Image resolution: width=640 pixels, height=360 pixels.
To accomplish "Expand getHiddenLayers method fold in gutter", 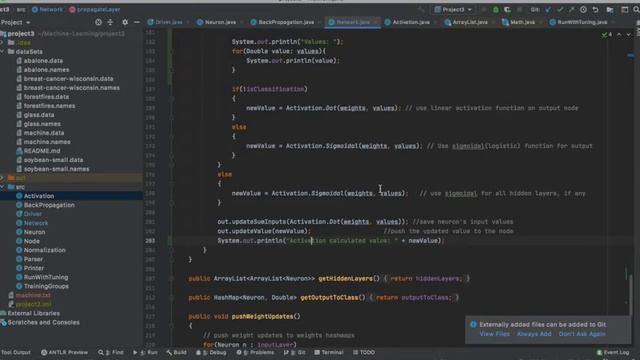I will tap(171, 279).
